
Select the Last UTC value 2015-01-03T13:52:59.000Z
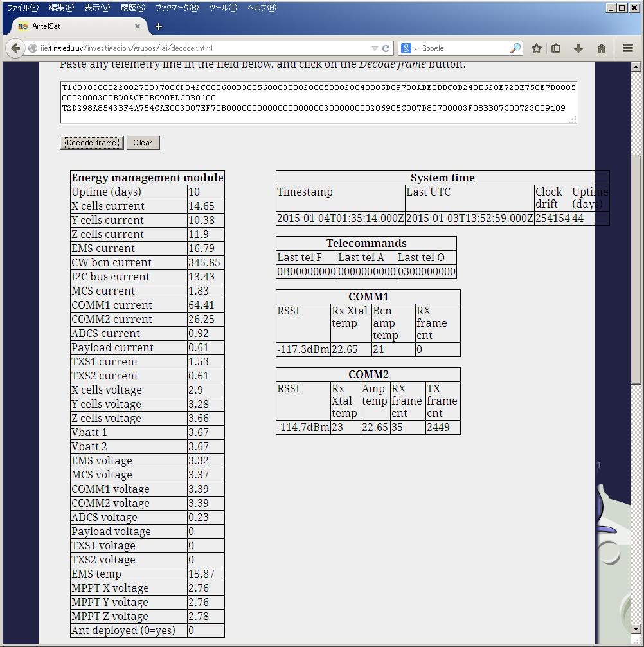click(469, 218)
